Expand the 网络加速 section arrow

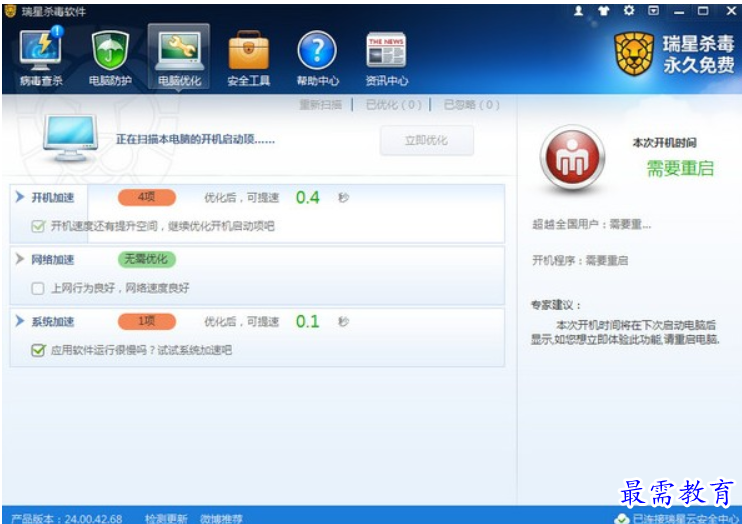click(20, 259)
